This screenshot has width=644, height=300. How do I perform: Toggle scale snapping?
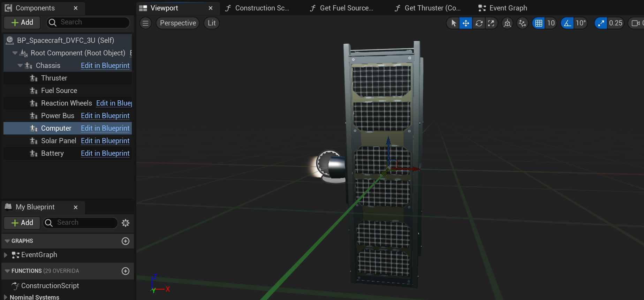tap(601, 23)
